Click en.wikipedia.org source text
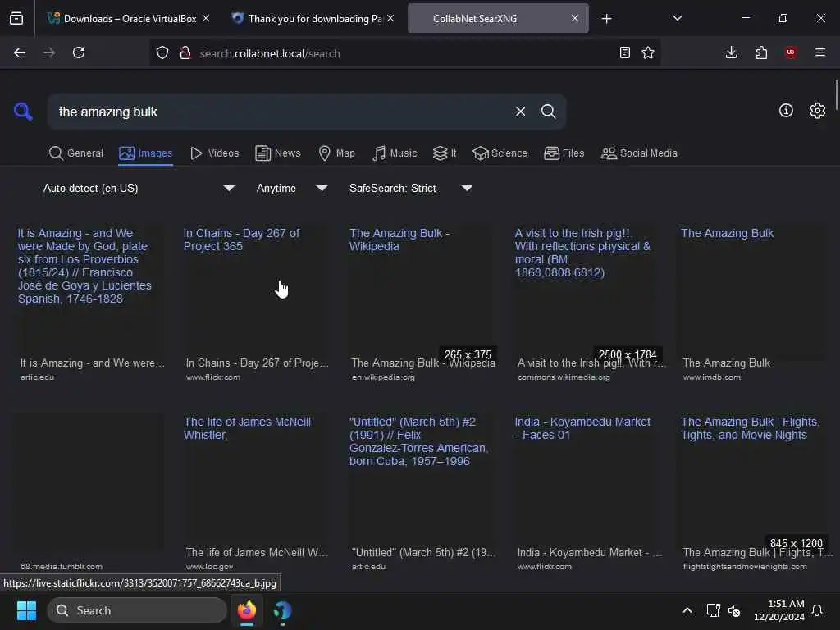The image size is (840, 630). (383, 377)
